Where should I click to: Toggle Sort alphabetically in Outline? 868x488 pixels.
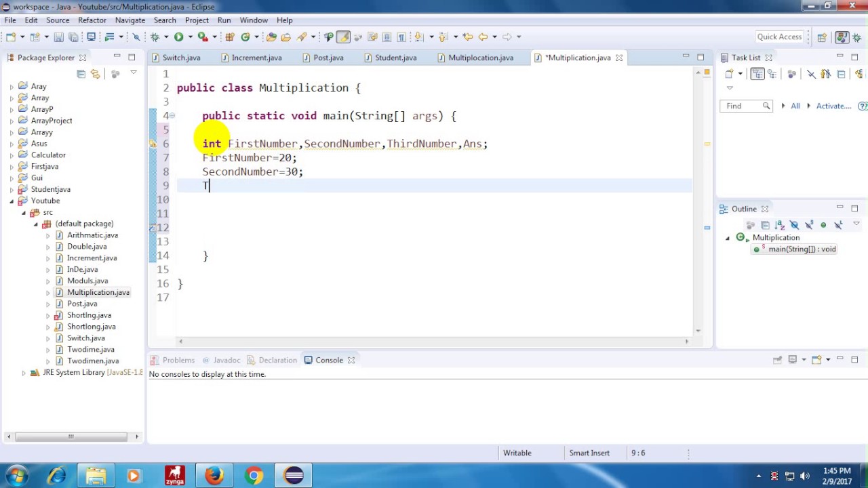pos(779,225)
